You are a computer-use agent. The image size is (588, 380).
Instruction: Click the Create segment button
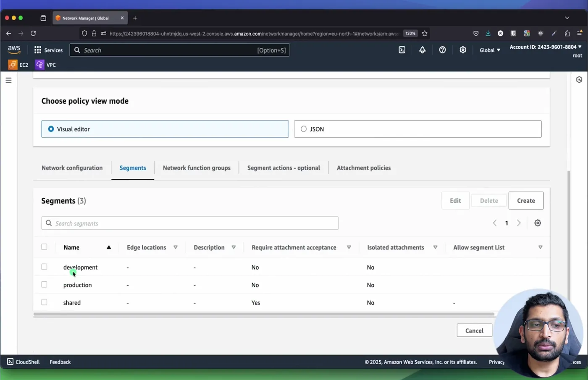526,201
